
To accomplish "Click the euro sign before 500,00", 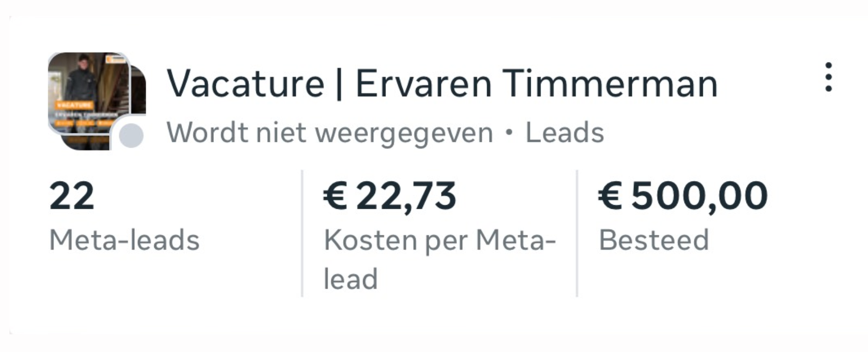I will tap(610, 196).
